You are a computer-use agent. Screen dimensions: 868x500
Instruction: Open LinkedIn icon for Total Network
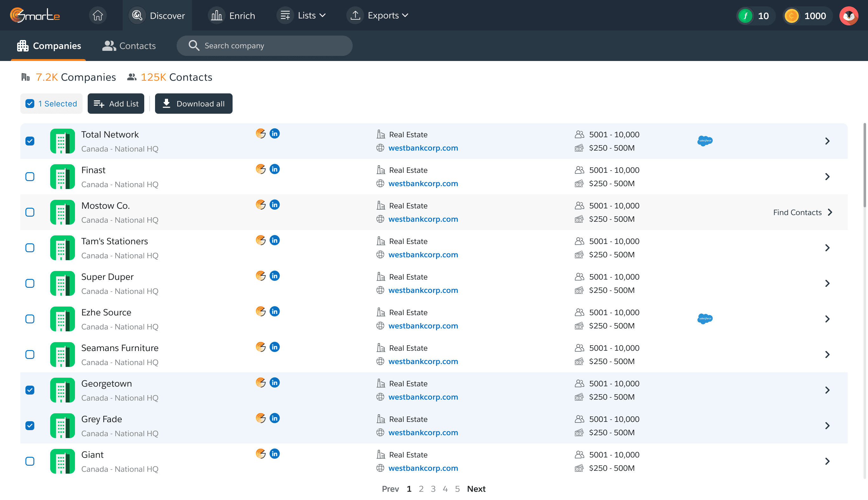[274, 134]
